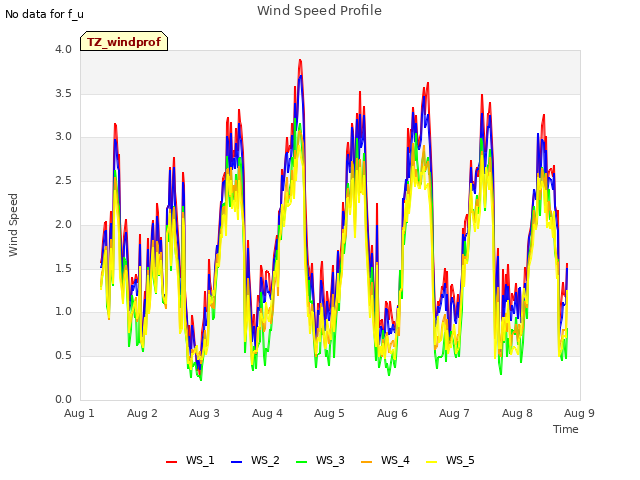This screenshot has width=640, height=480.
Task: Click the WS_5 legend label
Action: click(x=460, y=460)
